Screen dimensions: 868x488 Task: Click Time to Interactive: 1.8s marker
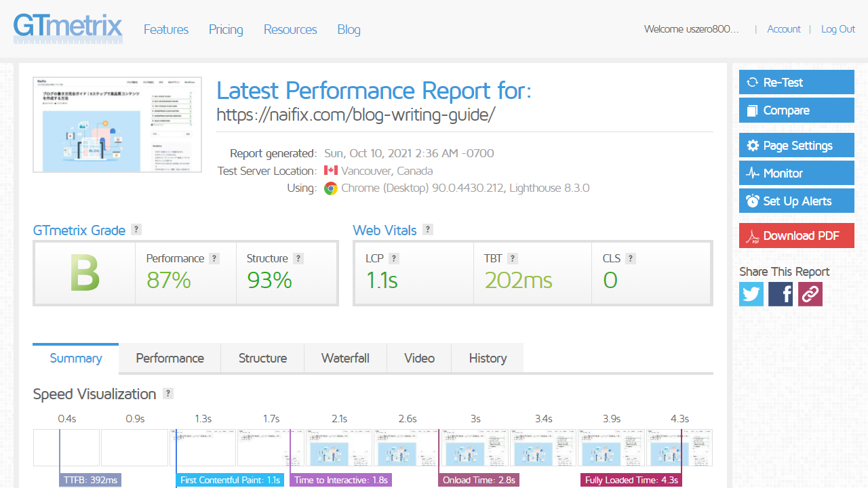[x=341, y=480]
